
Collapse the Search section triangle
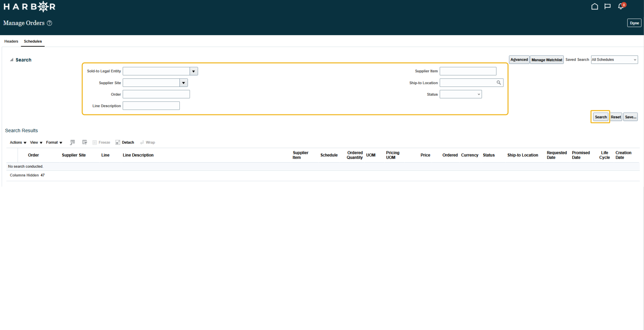11,60
